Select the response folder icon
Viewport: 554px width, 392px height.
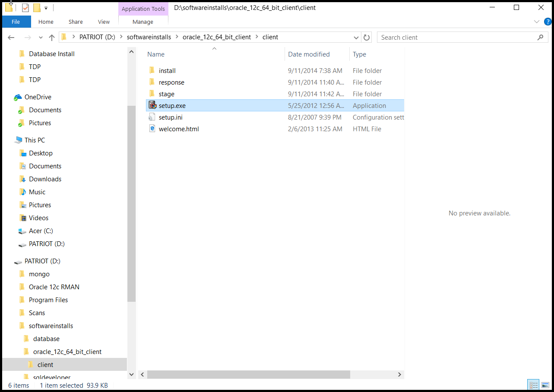click(x=152, y=82)
